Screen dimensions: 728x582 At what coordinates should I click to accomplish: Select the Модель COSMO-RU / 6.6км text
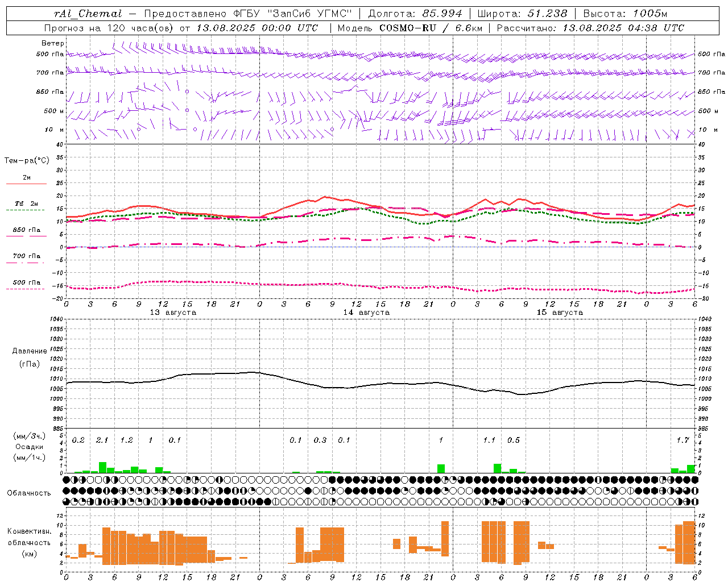410,28
